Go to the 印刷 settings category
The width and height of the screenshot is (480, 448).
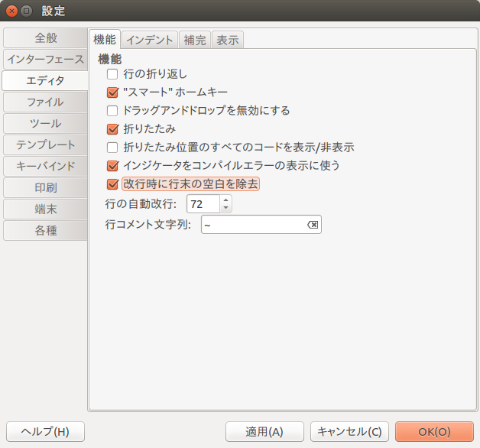coord(45,188)
